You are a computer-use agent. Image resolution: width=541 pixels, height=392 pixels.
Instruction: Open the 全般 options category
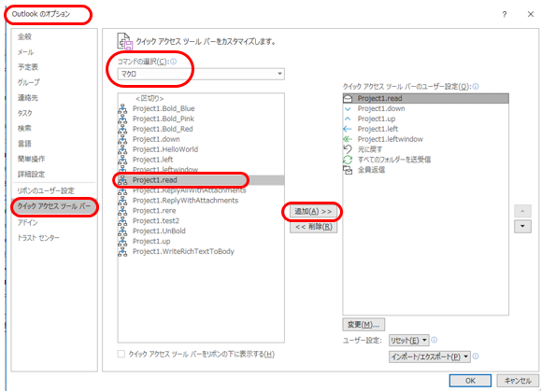(x=25, y=36)
